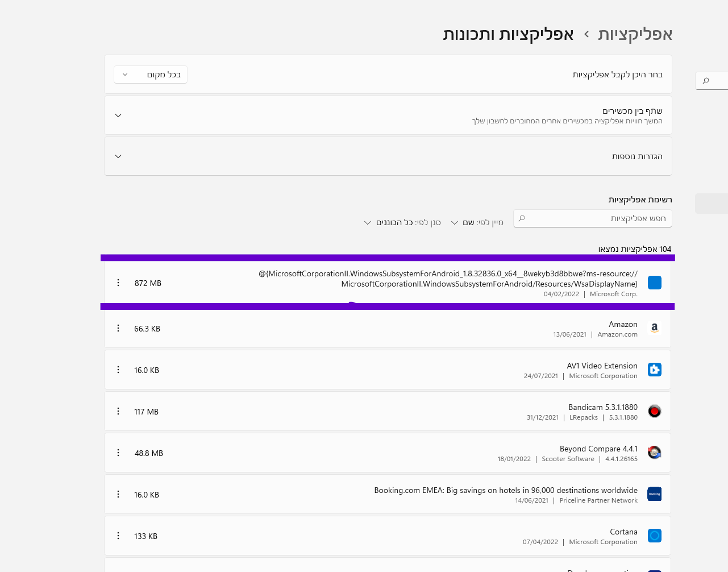This screenshot has width=728, height=572.
Task: Click the '66.3 KB' size of Amazon
Action: (147, 329)
